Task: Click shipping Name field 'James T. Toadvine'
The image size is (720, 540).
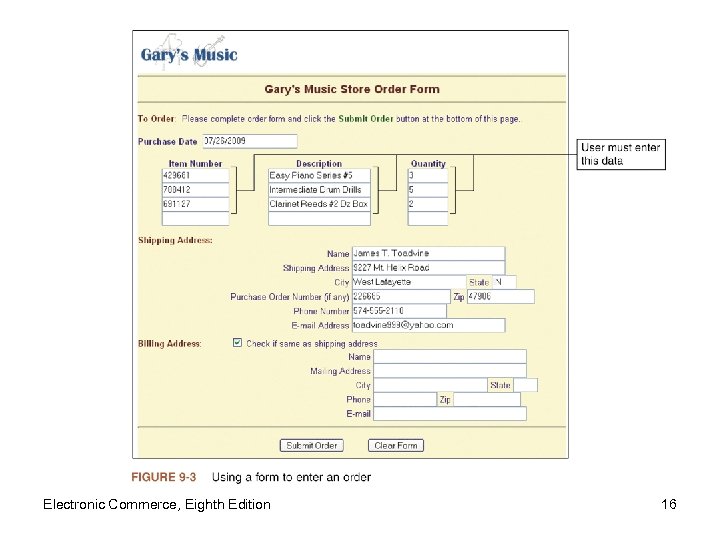Action: pyautogui.click(x=428, y=253)
